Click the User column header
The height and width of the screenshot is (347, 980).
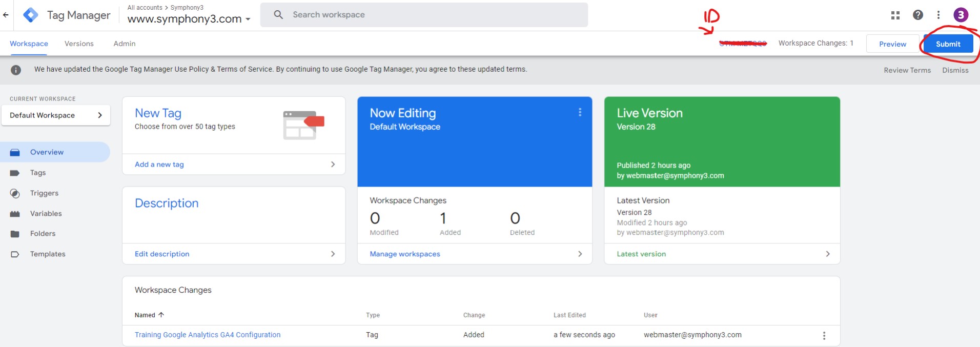[x=650, y=315]
